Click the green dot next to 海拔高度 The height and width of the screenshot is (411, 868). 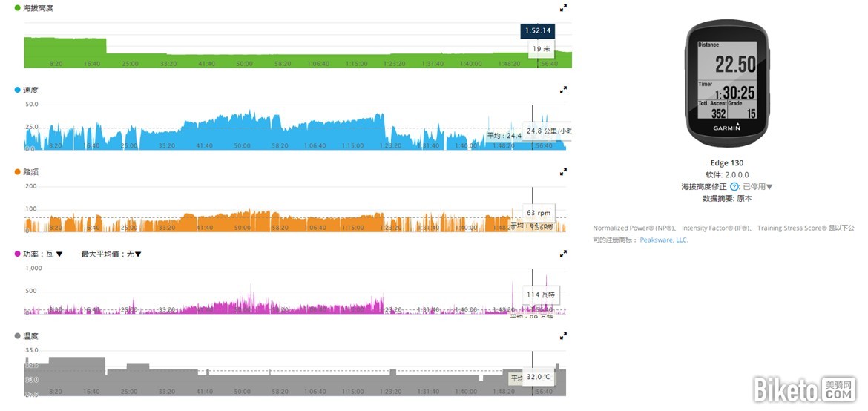(18, 8)
